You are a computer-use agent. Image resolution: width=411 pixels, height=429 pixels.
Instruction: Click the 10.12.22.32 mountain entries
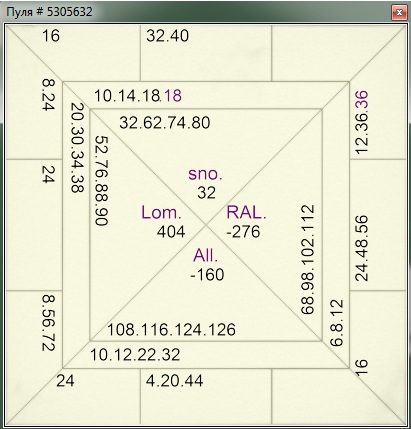coord(135,355)
